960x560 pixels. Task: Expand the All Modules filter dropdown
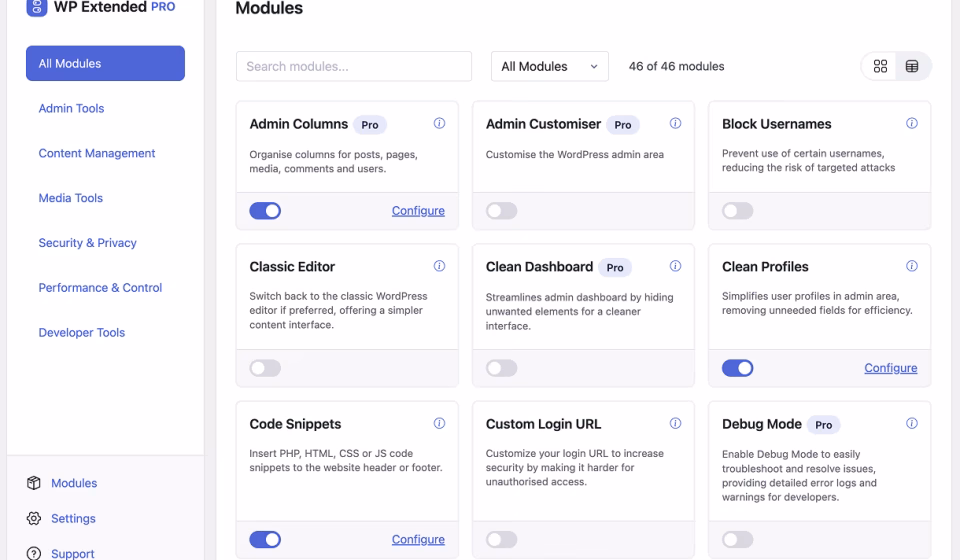[x=550, y=66]
